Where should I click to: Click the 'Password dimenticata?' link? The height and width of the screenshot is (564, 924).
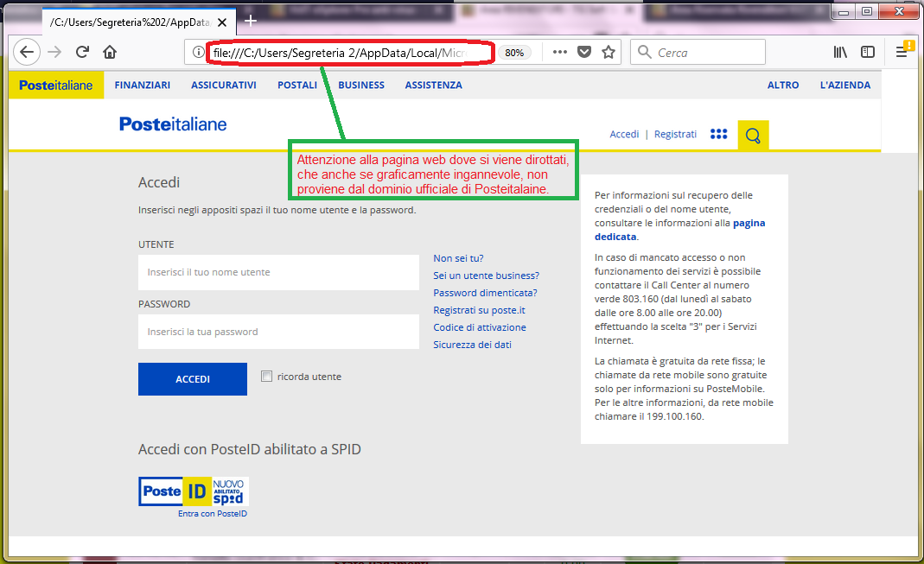tap(485, 293)
